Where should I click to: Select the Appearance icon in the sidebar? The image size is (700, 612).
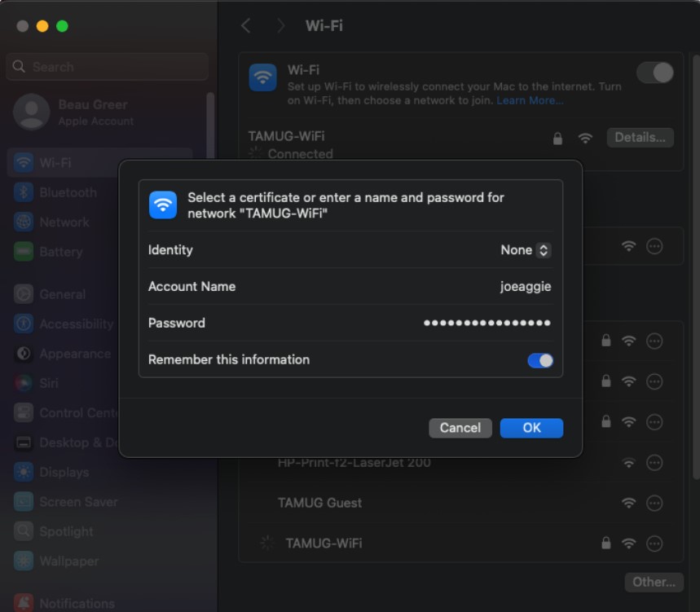click(23, 354)
